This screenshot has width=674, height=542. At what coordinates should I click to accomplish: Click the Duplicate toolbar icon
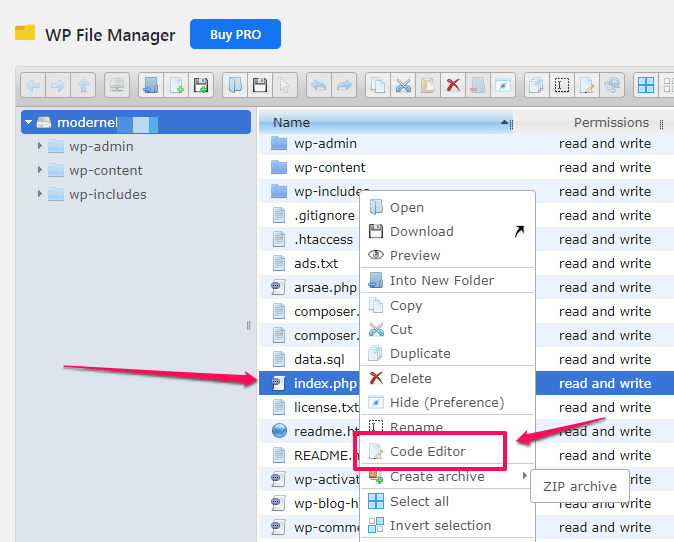536,85
